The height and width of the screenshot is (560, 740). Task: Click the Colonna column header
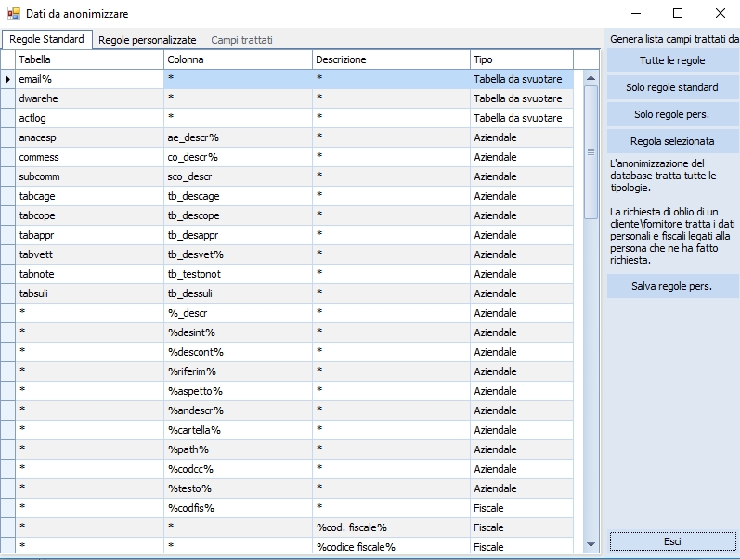(238, 59)
